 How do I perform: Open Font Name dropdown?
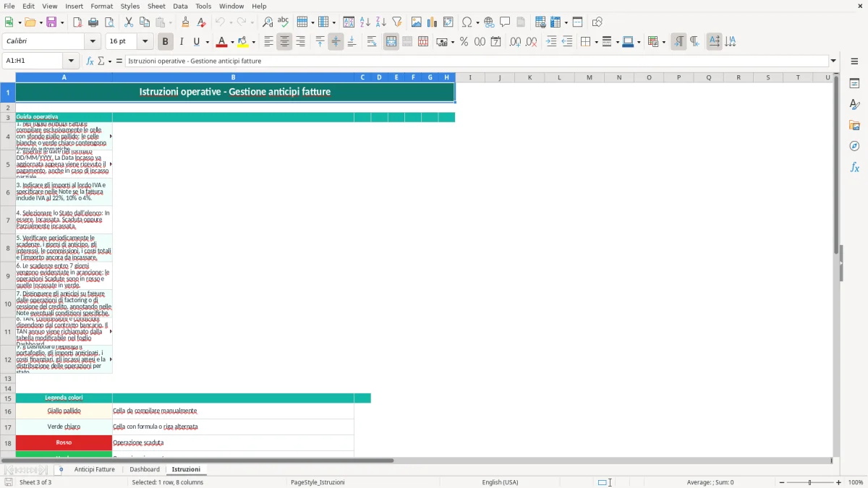pyautogui.click(x=94, y=42)
